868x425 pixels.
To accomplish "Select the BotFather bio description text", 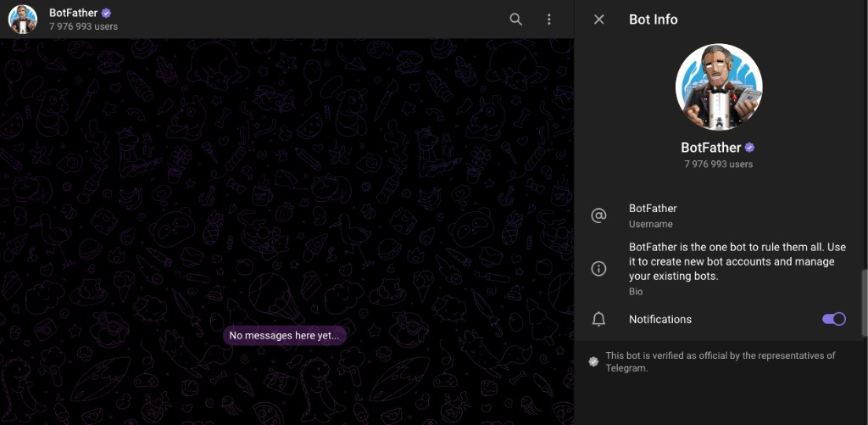I will coord(737,261).
